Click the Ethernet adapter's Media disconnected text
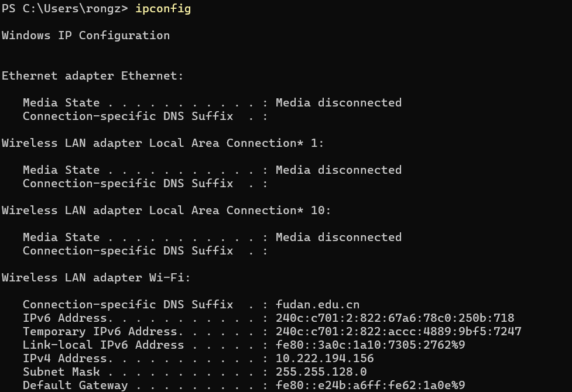This screenshot has width=572, height=392. (x=338, y=103)
